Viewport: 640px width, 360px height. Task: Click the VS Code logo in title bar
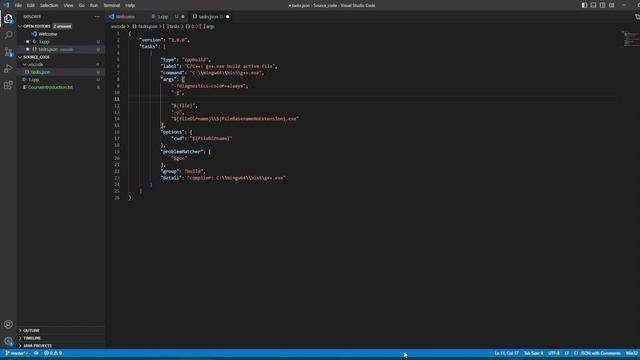point(6,5)
